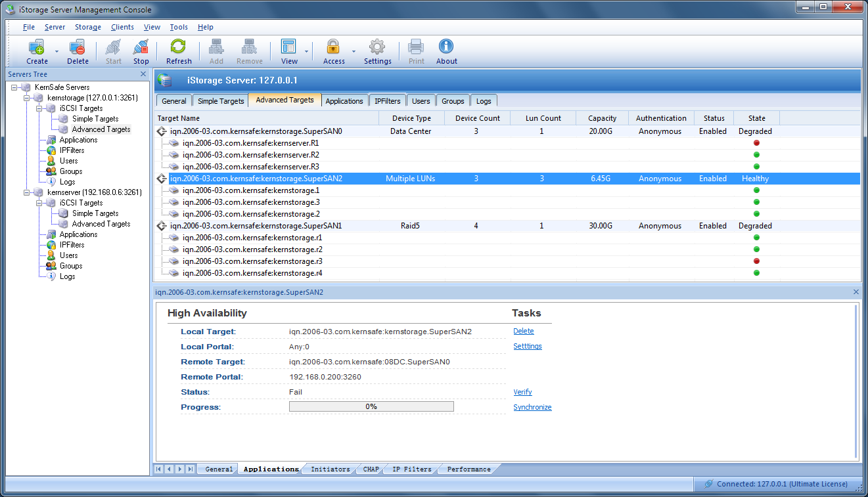Open the Clients menu
Viewport: 868px width, 497px height.
pyautogui.click(x=122, y=27)
